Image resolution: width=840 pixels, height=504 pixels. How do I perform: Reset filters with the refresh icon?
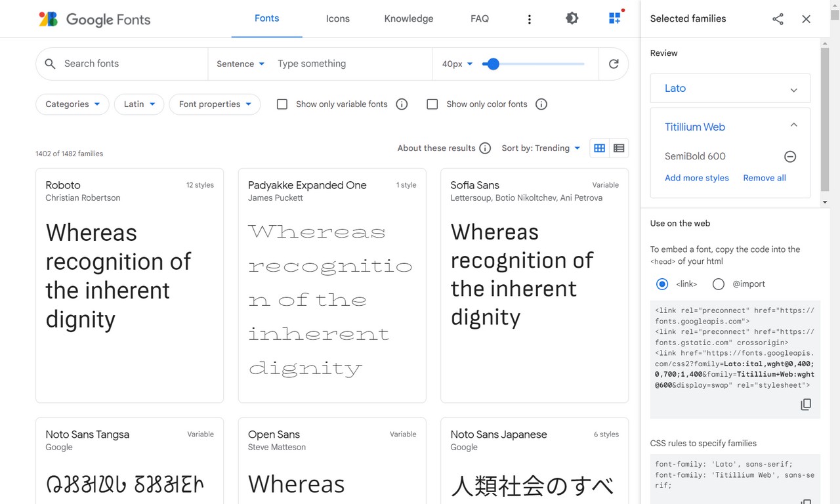click(x=614, y=64)
